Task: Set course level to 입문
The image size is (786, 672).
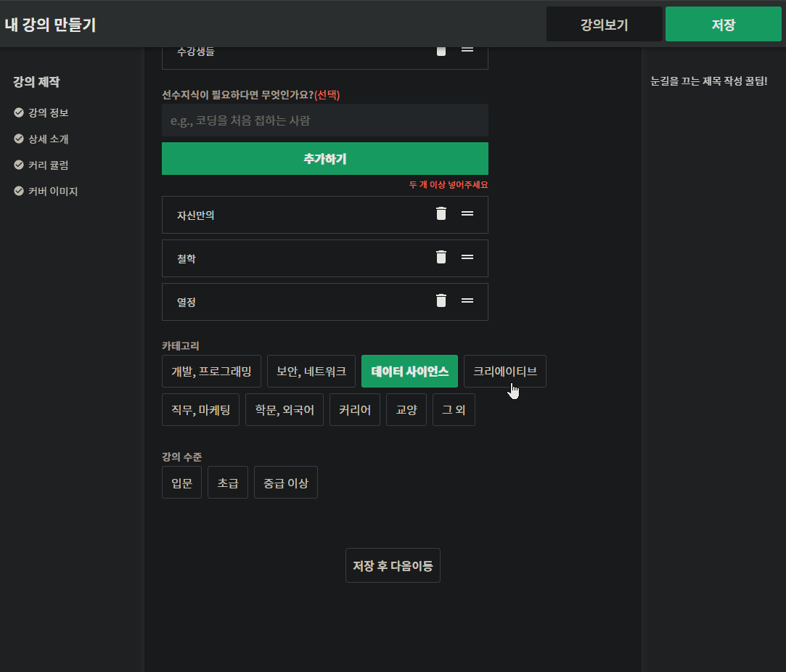Action: coord(181,483)
